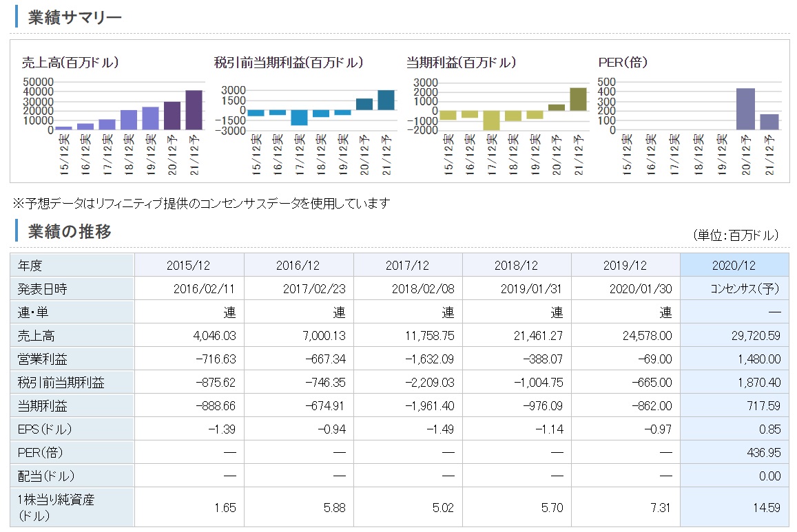Click the 17/12実 negative bar in 当期利益 chart

click(x=492, y=120)
